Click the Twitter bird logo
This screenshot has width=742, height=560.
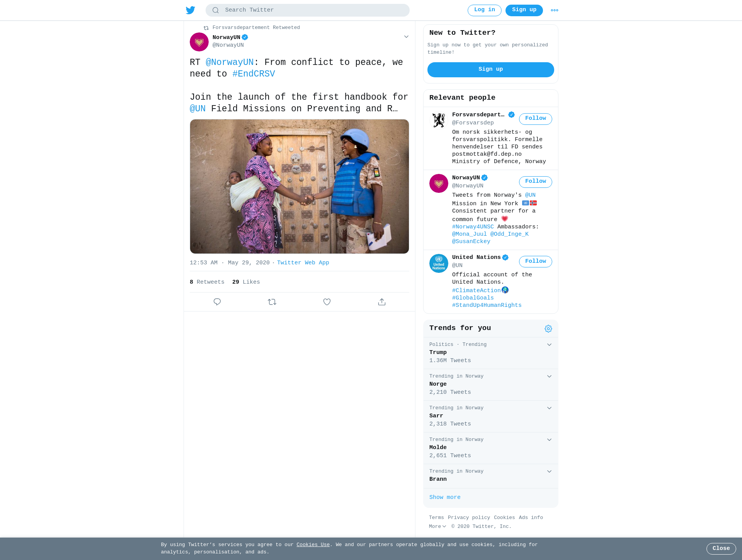point(191,10)
